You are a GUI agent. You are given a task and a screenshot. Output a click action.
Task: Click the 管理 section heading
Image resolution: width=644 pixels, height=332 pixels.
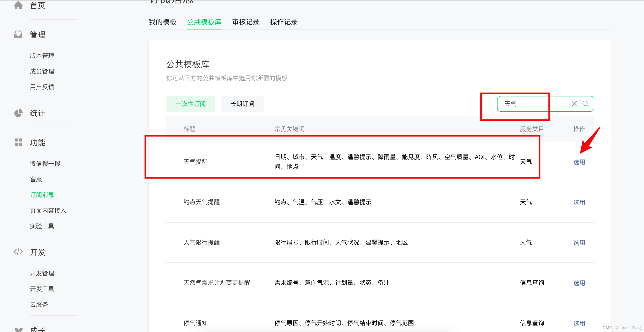click(x=37, y=34)
